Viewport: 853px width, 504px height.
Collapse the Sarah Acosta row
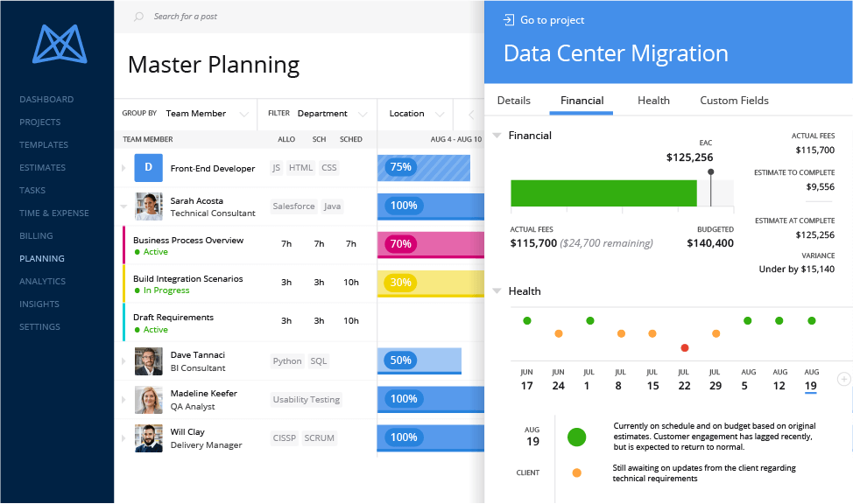click(x=123, y=206)
